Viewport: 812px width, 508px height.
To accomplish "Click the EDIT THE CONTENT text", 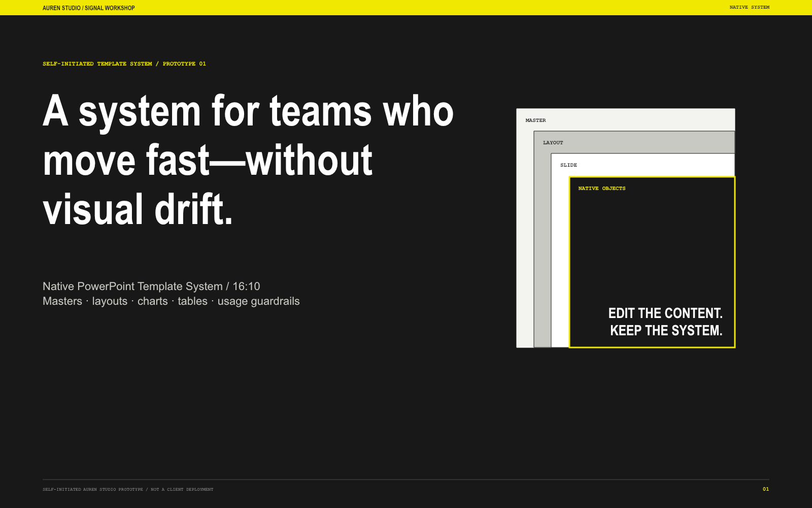I will tap(665, 313).
